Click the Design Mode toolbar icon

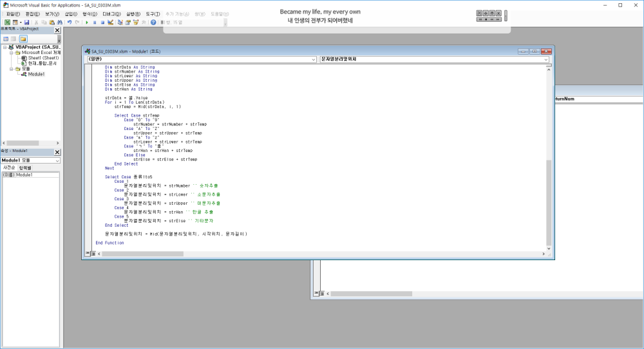(111, 22)
